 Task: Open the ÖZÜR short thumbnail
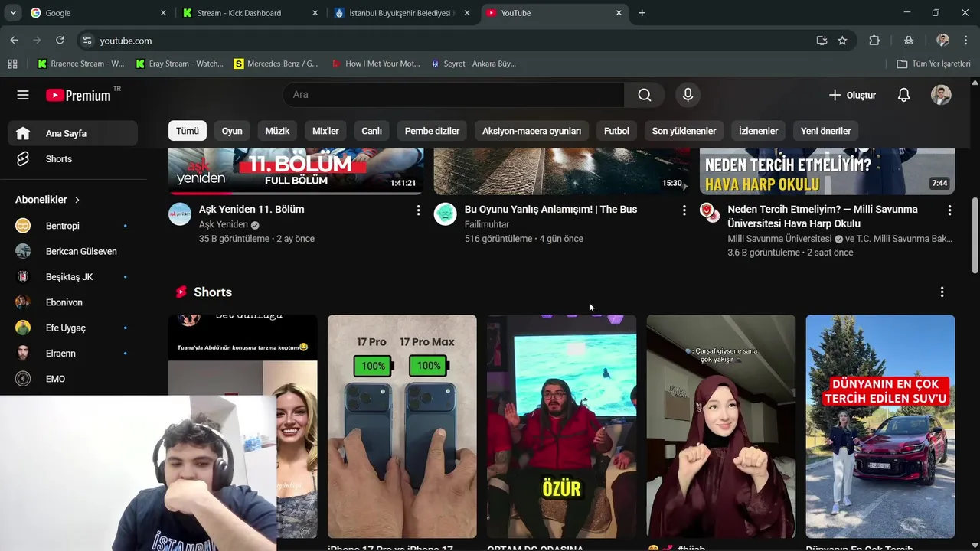(x=561, y=426)
